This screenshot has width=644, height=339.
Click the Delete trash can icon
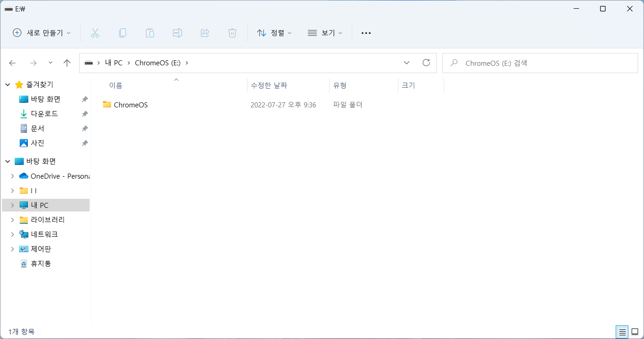coord(232,33)
